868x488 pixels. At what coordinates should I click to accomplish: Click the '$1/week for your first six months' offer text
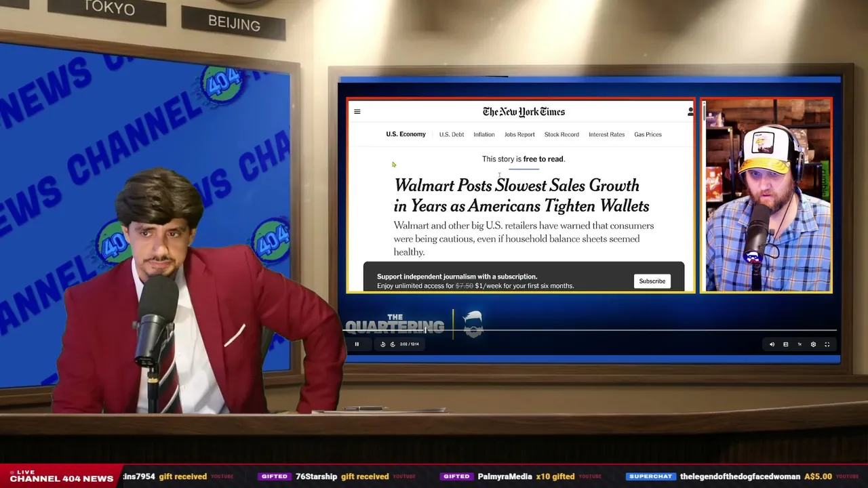click(524, 286)
